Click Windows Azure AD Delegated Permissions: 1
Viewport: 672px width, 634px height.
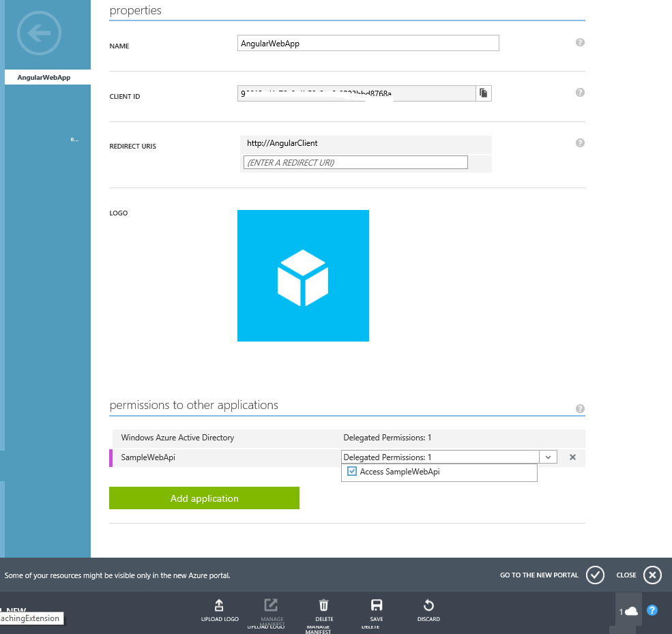point(387,438)
